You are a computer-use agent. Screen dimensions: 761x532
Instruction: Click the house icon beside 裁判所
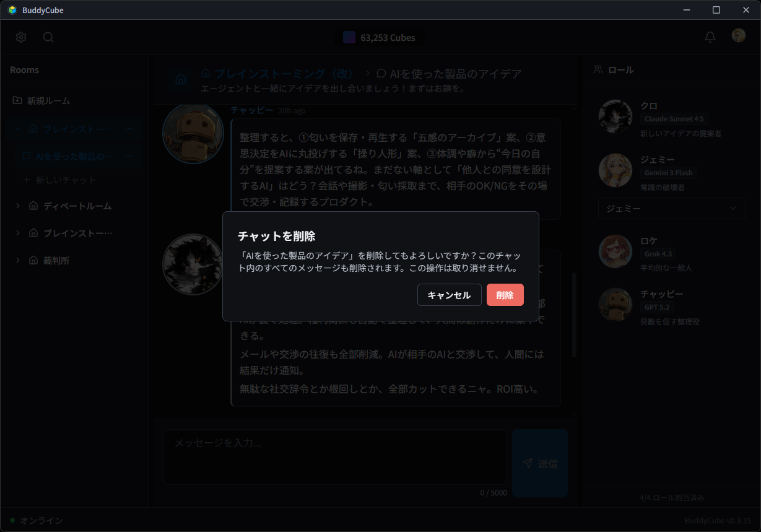(x=33, y=260)
